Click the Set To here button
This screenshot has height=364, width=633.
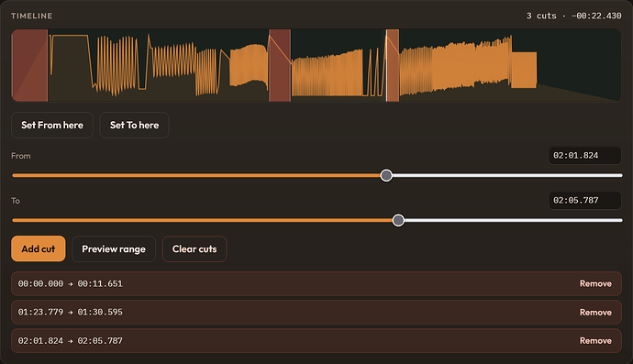pyautogui.click(x=134, y=125)
